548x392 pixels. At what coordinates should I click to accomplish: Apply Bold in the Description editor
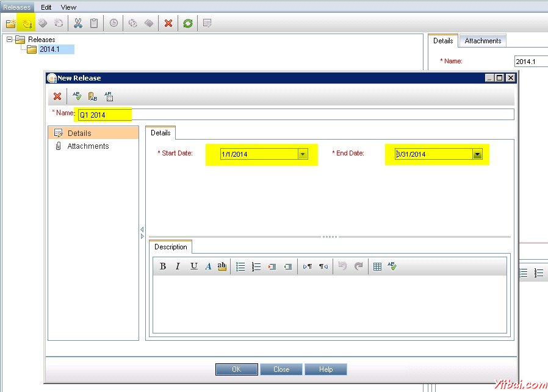163,266
